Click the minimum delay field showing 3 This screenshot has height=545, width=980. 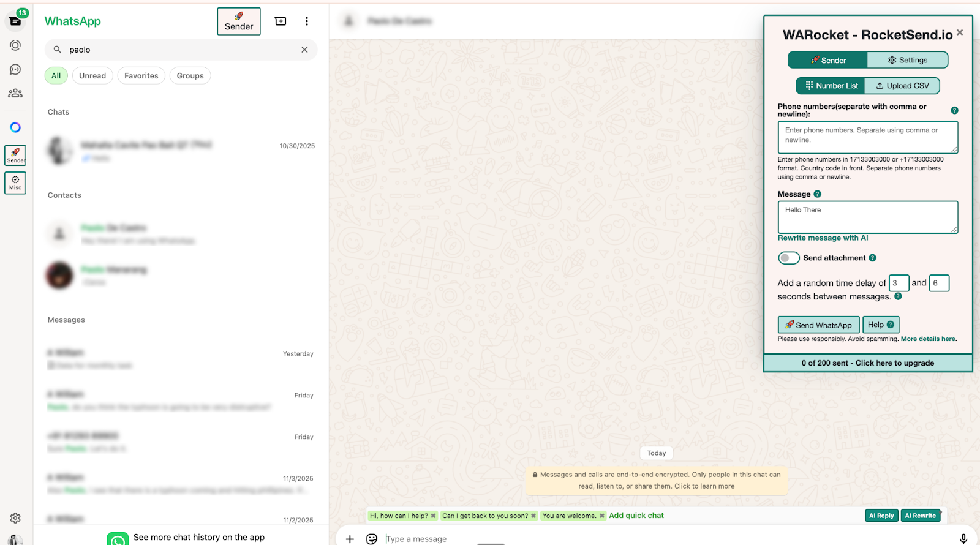(x=899, y=283)
